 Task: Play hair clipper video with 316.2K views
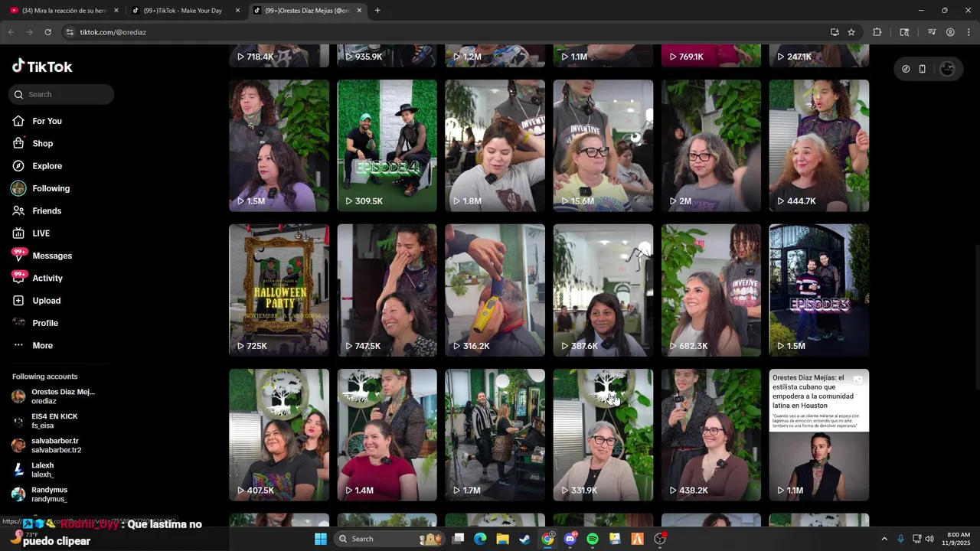[495, 290]
